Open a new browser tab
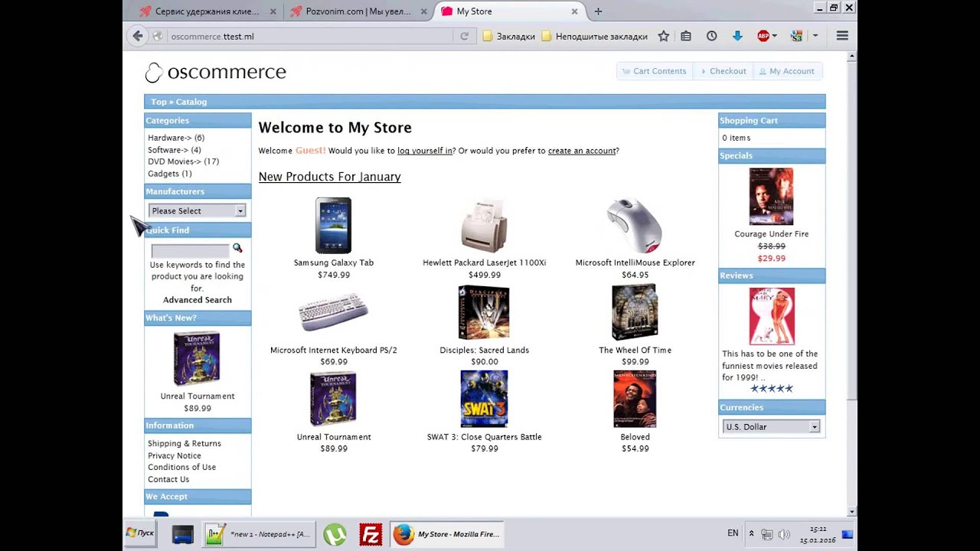This screenshot has height=551, width=980. [598, 11]
